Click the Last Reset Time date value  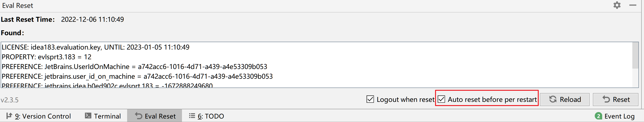tap(92, 19)
